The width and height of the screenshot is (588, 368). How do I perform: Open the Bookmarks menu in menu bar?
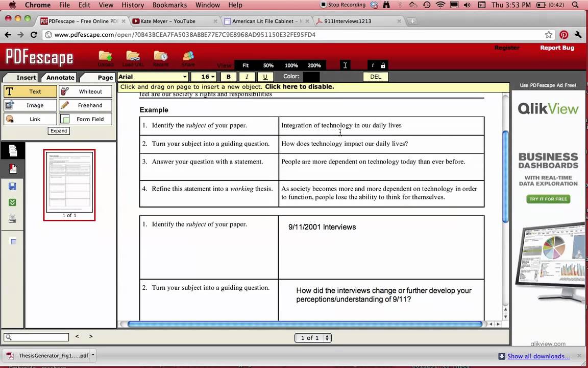169,5
